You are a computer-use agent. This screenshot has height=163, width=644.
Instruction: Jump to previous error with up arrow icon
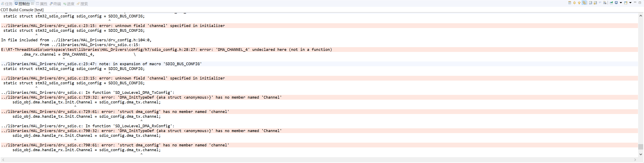[x=579, y=3]
